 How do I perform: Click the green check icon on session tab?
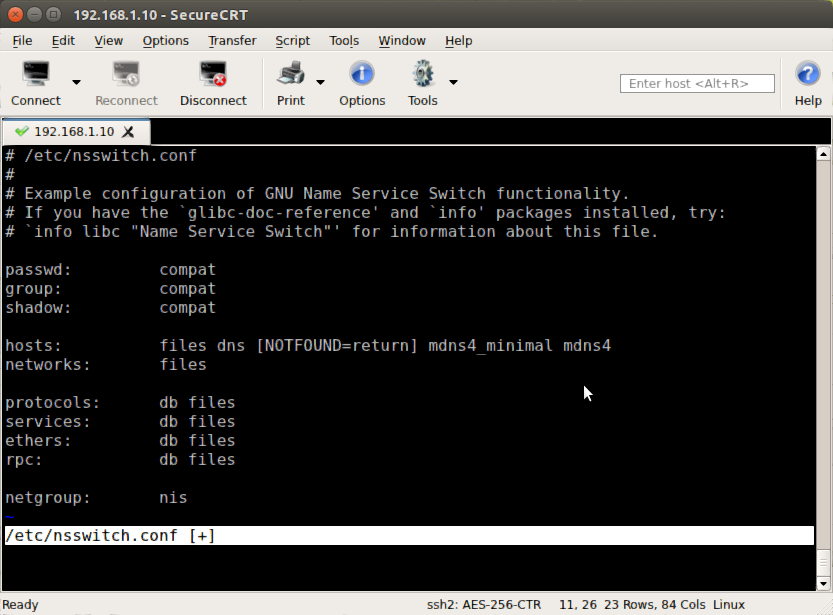pos(21,131)
